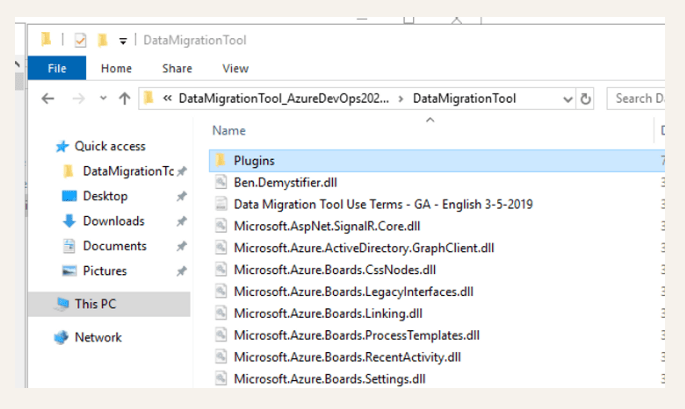Click the folder icon in title bar
The width and height of the screenshot is (685, 409).
[x=46, y=40]
